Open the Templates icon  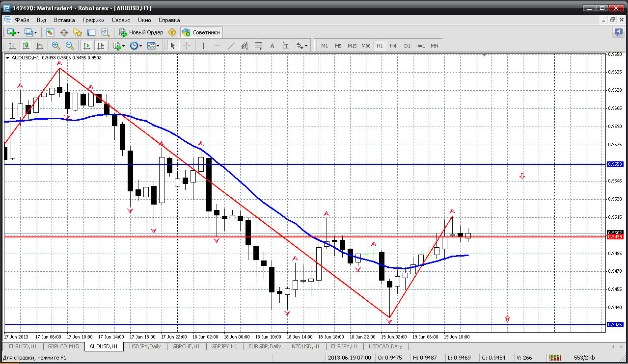pos(151,46)
